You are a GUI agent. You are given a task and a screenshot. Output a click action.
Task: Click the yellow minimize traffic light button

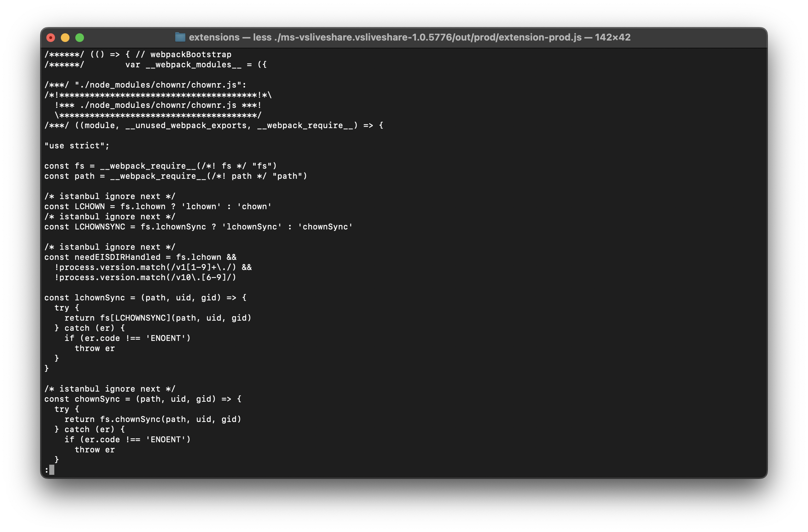[65, 37]
